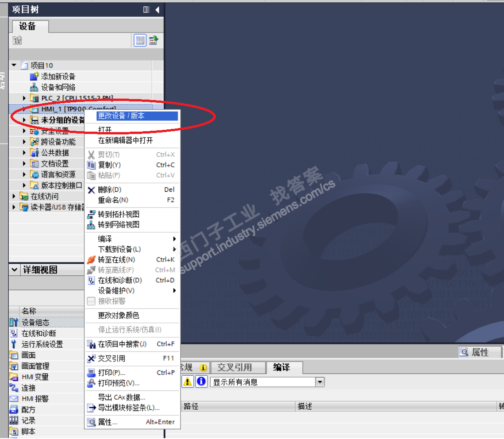This screenshot has width=504, height=439.
Task: Click the 语言和资源 globe icon
Action: tap(34, 174)
